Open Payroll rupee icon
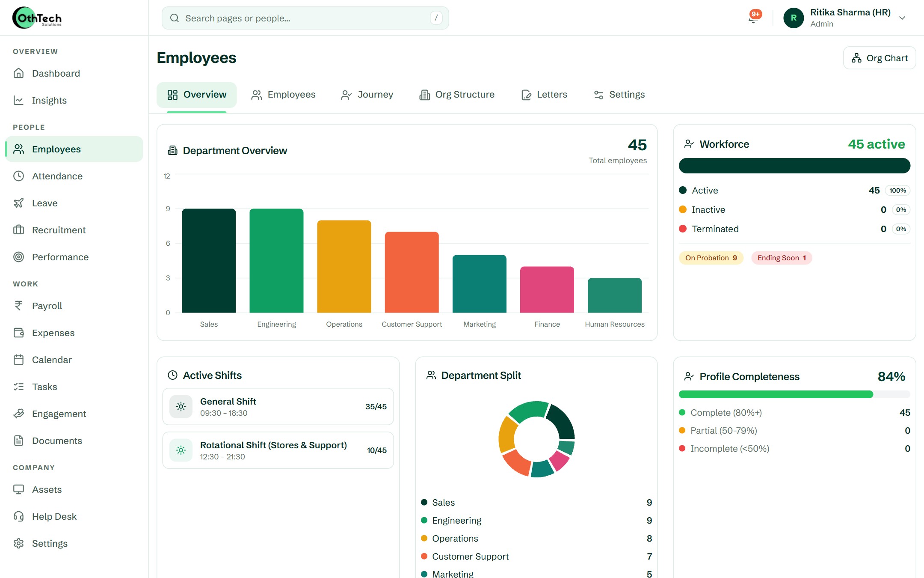 (18, 306)
